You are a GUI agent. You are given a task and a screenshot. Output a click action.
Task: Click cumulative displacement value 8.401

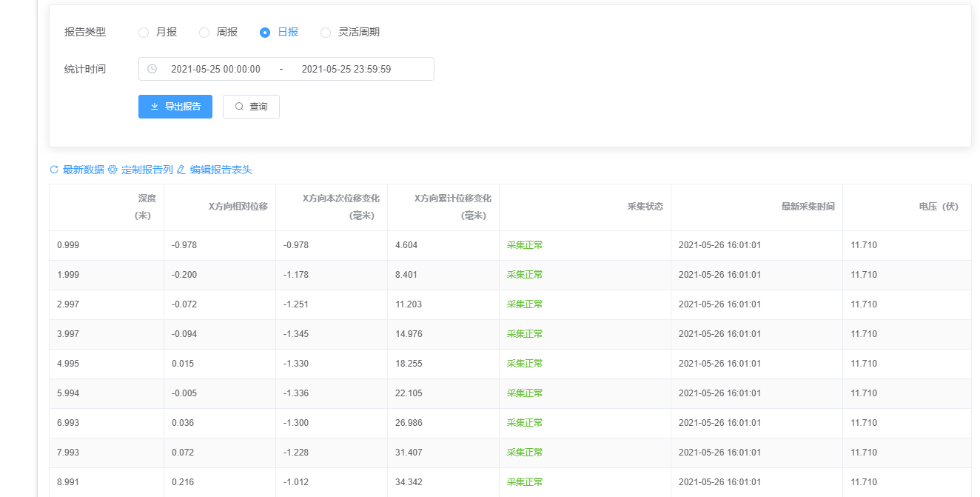(x=406, y=275)
